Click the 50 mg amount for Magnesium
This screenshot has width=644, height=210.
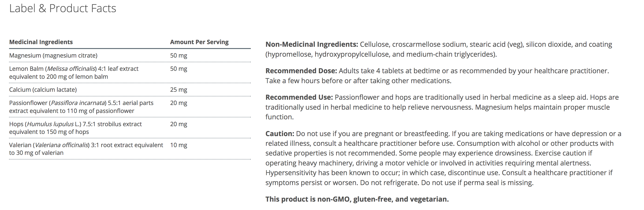coord(179,56)
